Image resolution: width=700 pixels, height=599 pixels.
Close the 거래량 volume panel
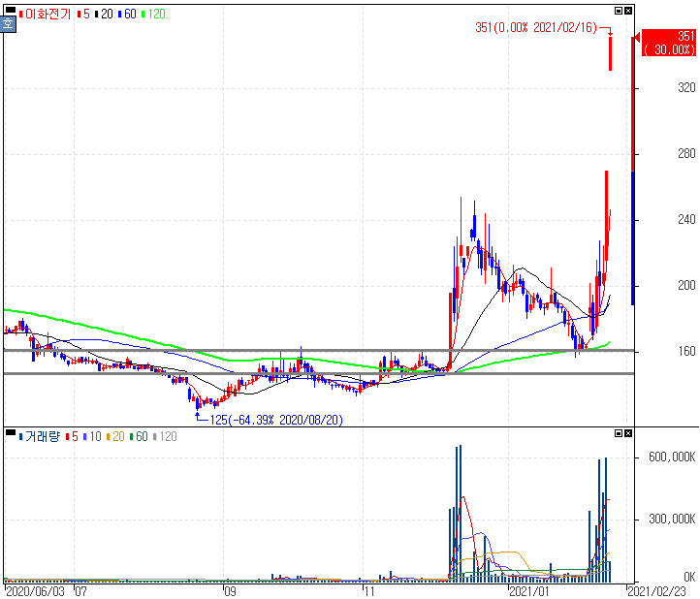tap(628, 433)
